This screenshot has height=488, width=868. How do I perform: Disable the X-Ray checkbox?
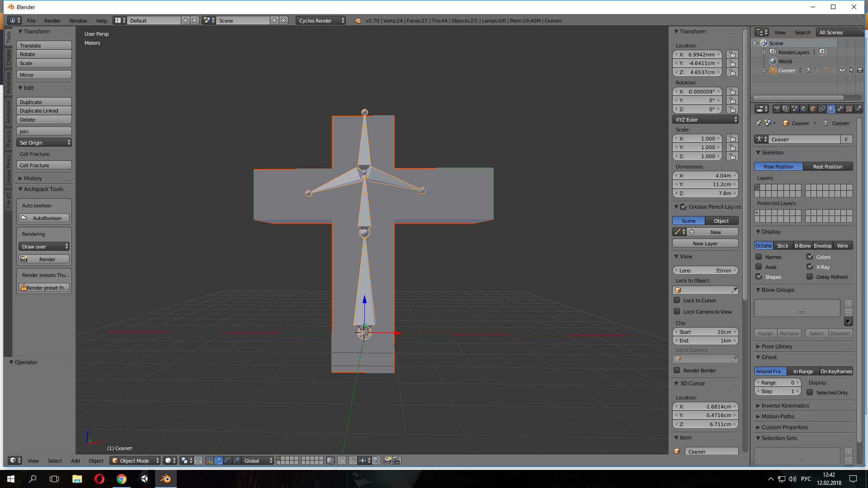[810, 267]
